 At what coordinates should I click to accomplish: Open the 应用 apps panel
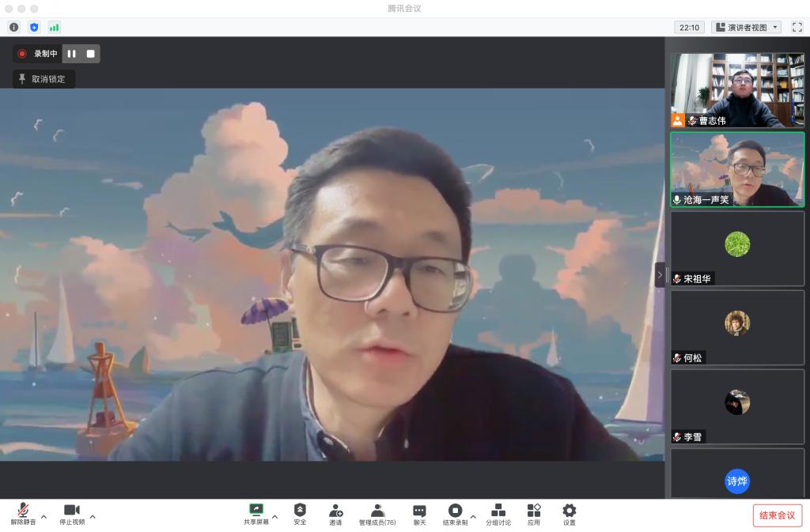coord(534,515)
